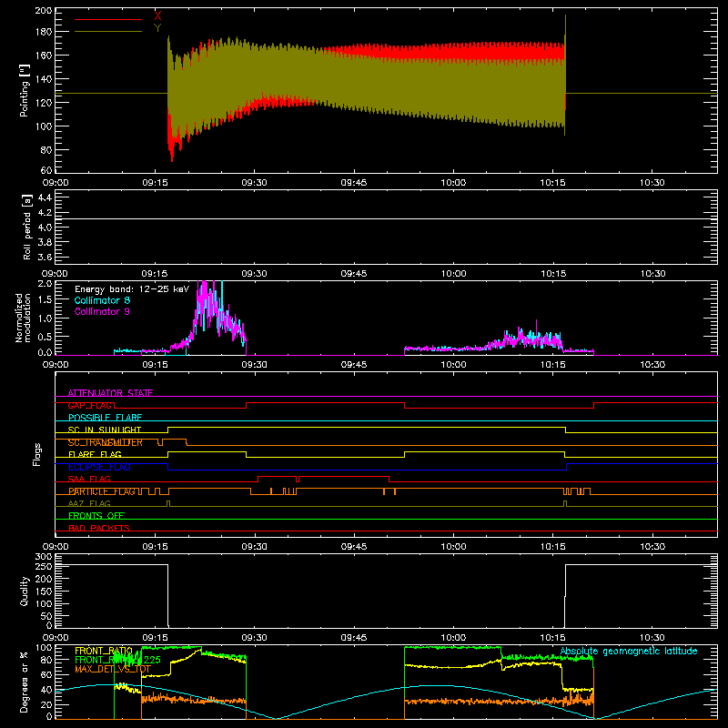Image resolution: width=728 pixels, height=728 pixels.
Task: Click the POSSIBLE_FLARE flag label
Action: pos(105,418)
